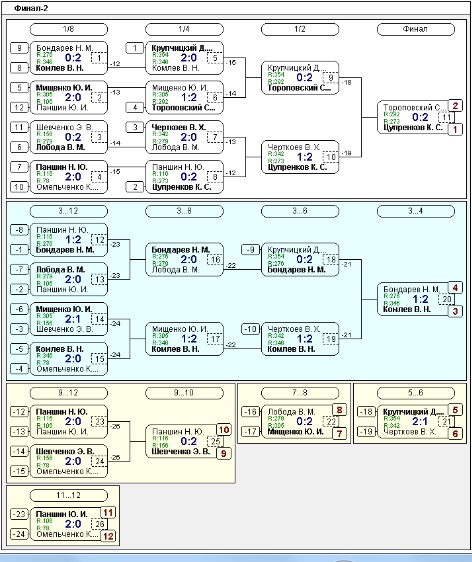Click the red place badge 1 for Цупренков
Viewport: 472px width, 562px height.
(x=455, y=129)
